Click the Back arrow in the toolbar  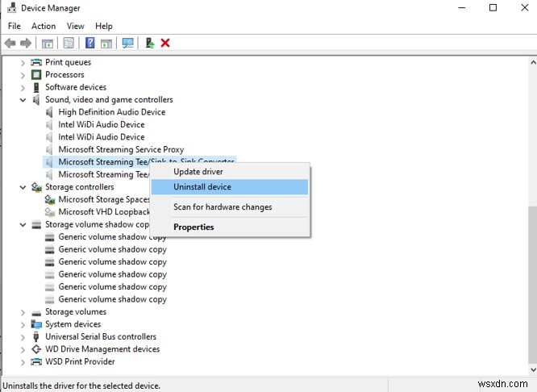tap(10, 44)
